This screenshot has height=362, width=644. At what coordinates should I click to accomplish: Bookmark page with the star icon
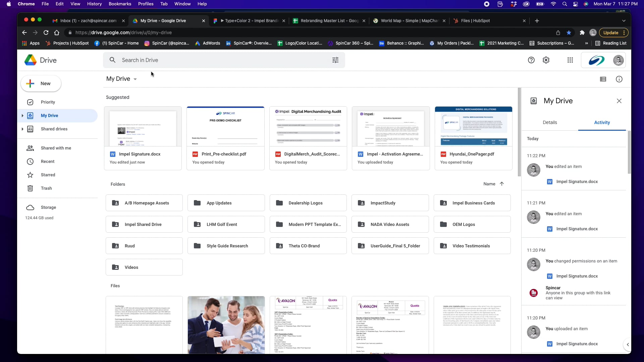pos(569,33)
